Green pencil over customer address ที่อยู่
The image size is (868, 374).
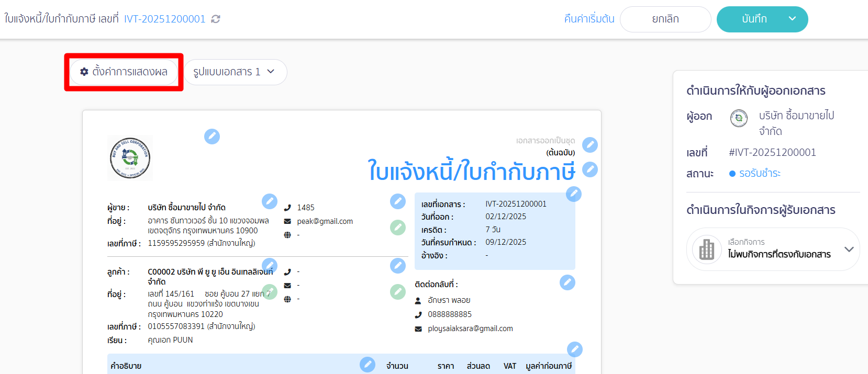(x=270, y=292)
